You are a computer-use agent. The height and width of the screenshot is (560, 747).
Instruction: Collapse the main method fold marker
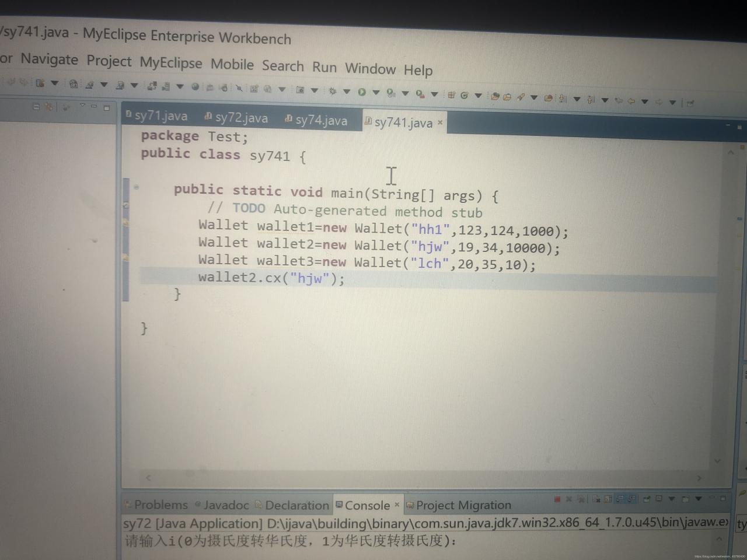coord(136,187)
